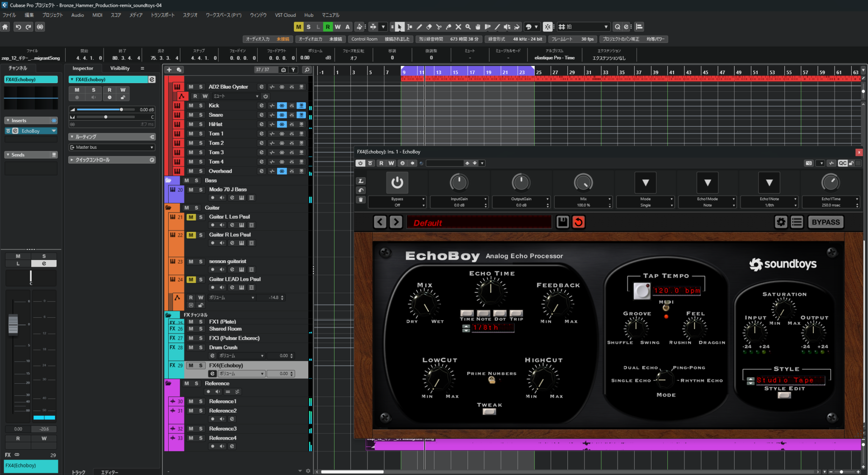Open the EchoBoy preset list menu icon

pos(797,222)
